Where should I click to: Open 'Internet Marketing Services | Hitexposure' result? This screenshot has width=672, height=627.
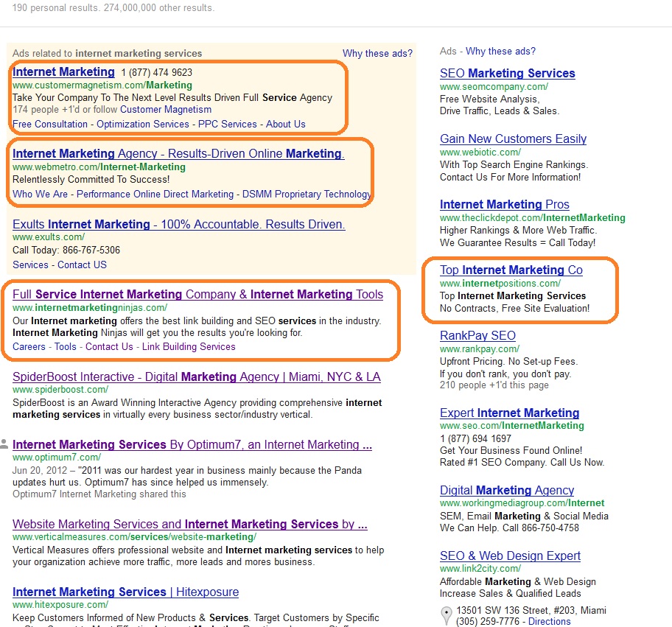[x=125, y=592]
